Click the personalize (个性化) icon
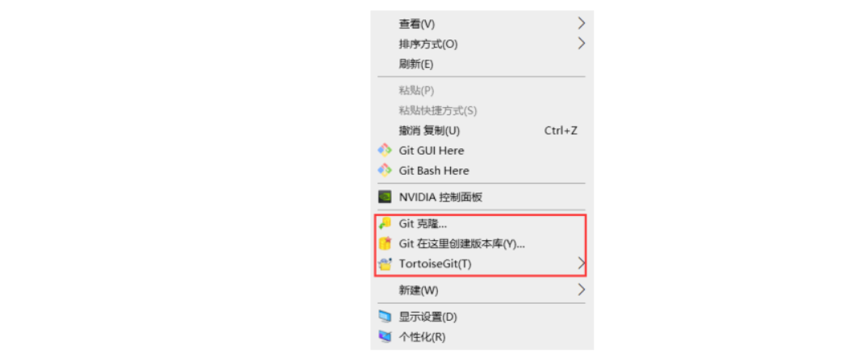This screenshot has height=357, width=868. [x=385, y=336]
